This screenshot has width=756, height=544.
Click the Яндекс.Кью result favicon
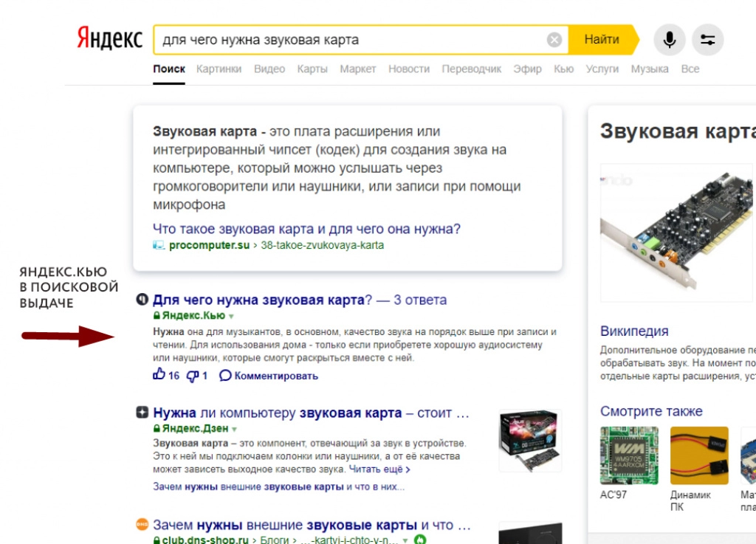pyautogui.click(x=142, y=299)
